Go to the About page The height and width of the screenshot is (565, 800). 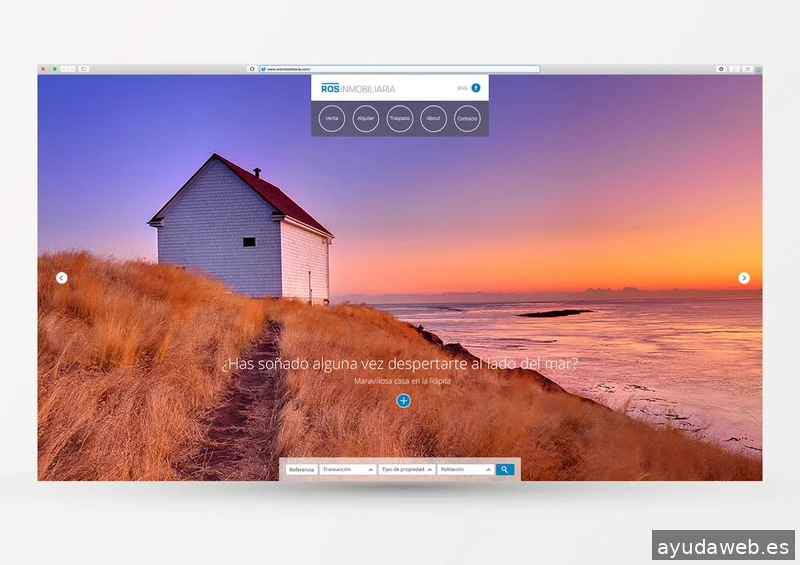433,119
